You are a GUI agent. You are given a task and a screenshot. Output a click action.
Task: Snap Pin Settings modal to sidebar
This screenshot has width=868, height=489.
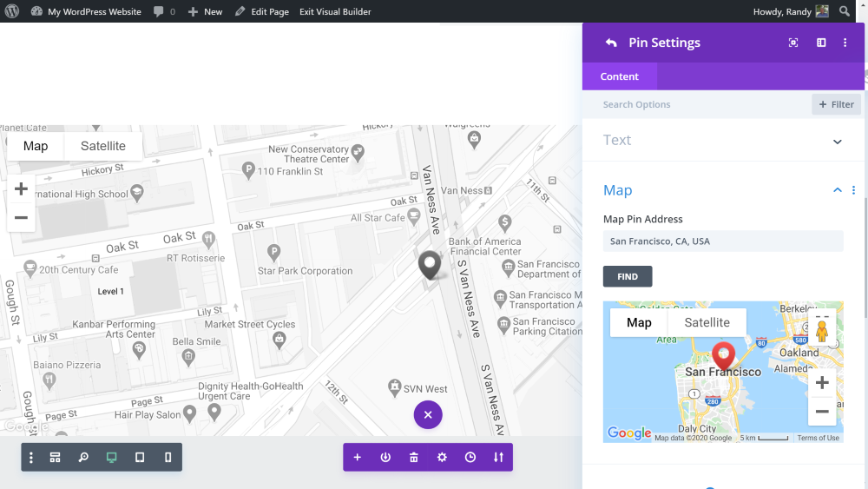click(821, 43)
